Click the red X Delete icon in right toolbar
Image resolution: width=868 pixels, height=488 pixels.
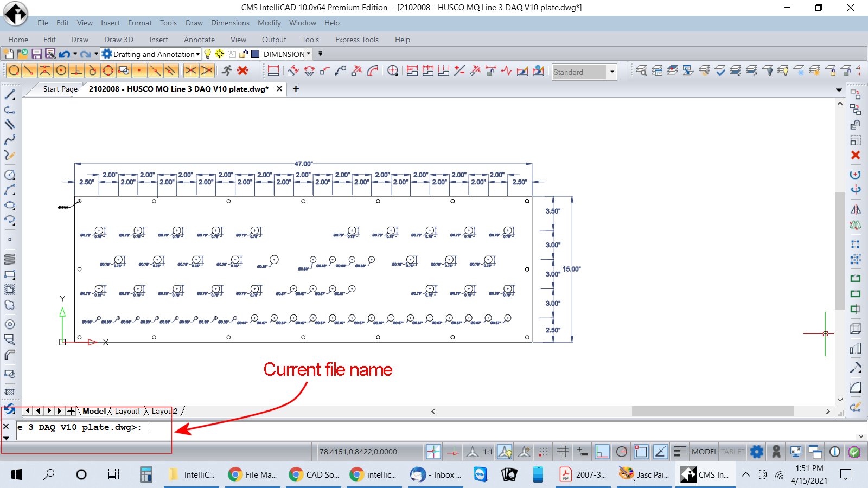click(856, 155)
